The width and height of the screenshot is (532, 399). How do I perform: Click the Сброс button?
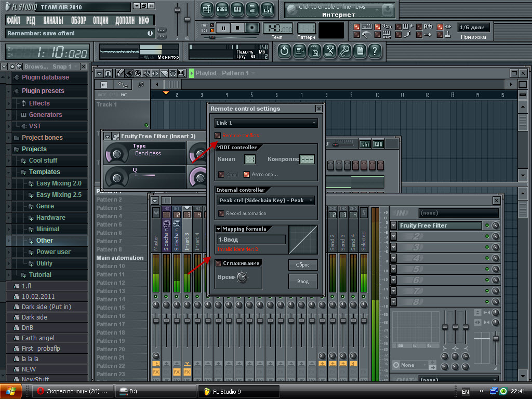pyautogui.click(x=303, y=265)
